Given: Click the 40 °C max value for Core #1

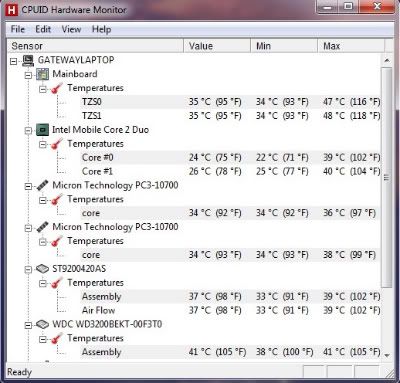Looking at the screenshot, I should coord(351,172).
